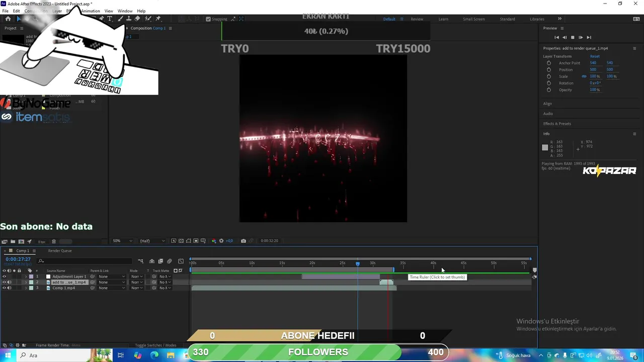Toggle transparency grid in viewer
Screen dimensions: 644x362
coord(181,241)
